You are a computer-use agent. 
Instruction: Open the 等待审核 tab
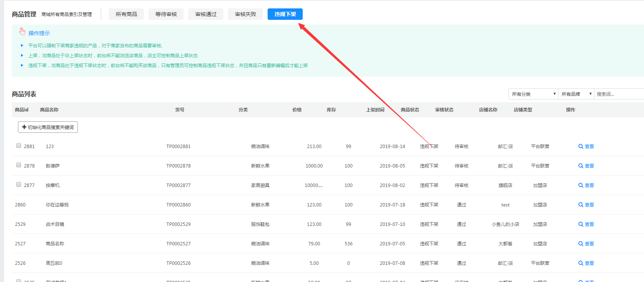click(166, 14)
